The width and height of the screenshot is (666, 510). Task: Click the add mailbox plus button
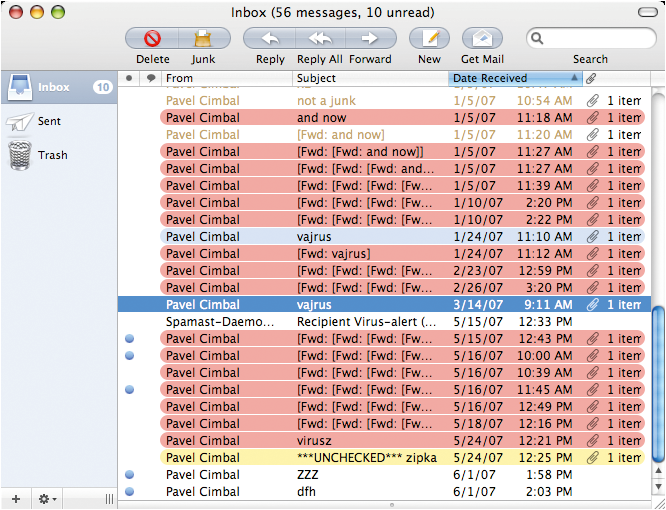[15, 498]
